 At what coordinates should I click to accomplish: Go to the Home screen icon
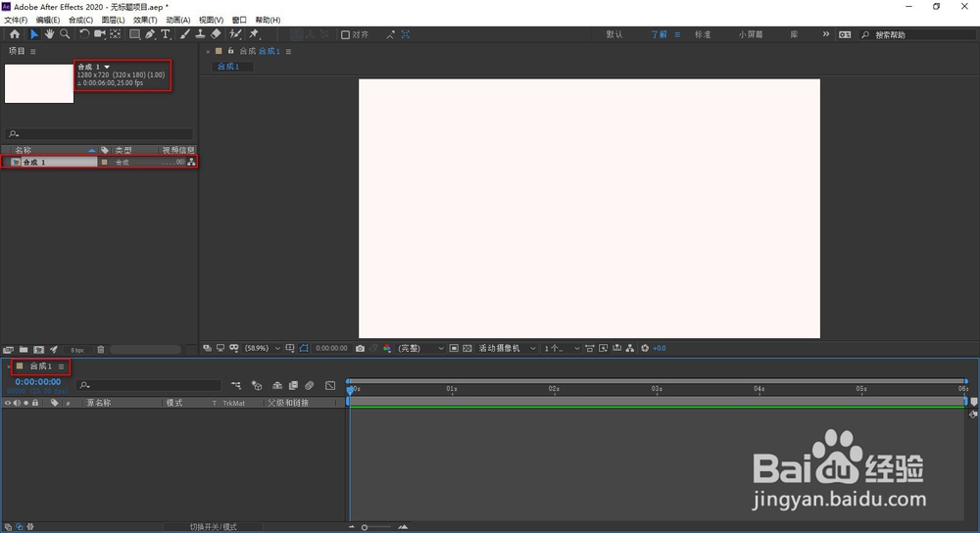click(15, 34)
